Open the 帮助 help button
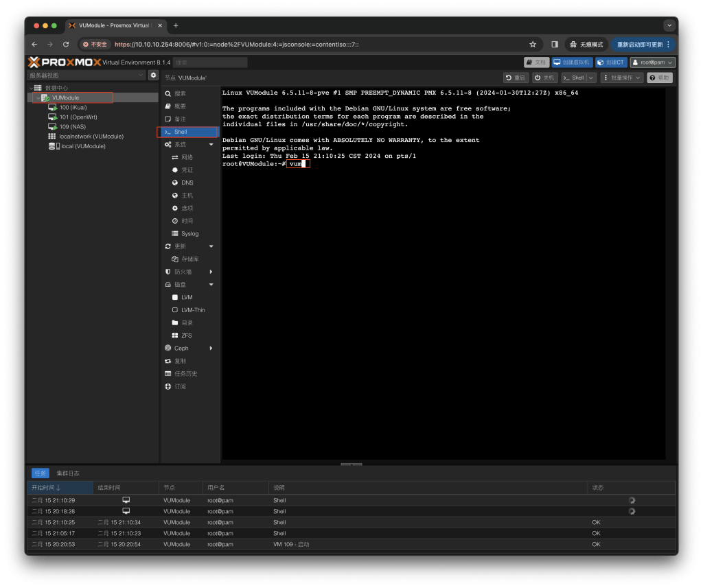This screenshot has width=703, height=588. point(659,78)
